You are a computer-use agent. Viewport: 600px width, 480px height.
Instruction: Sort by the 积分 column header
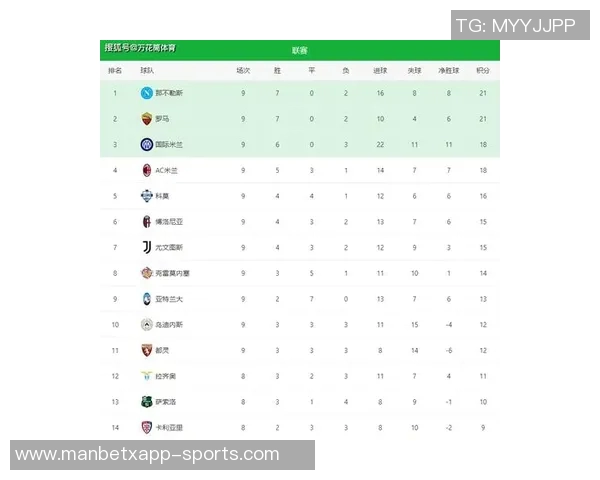coord(483,71)
